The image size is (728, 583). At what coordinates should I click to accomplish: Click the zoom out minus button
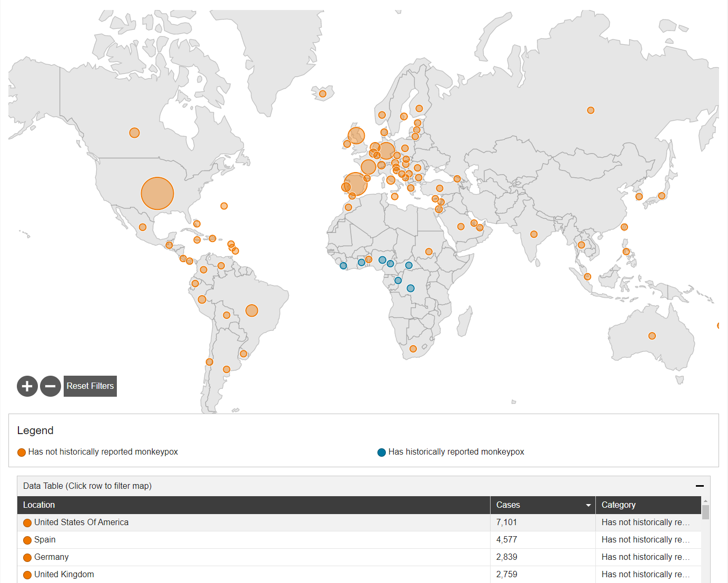click(51, 386)
